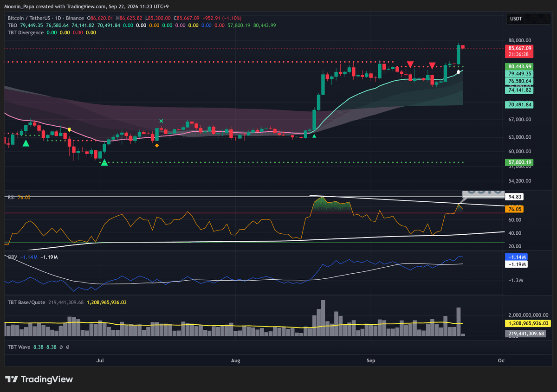Screen dimensions: 557x392
Task: Click the TradingView logo at the bottom
Action: click(39, 379)
